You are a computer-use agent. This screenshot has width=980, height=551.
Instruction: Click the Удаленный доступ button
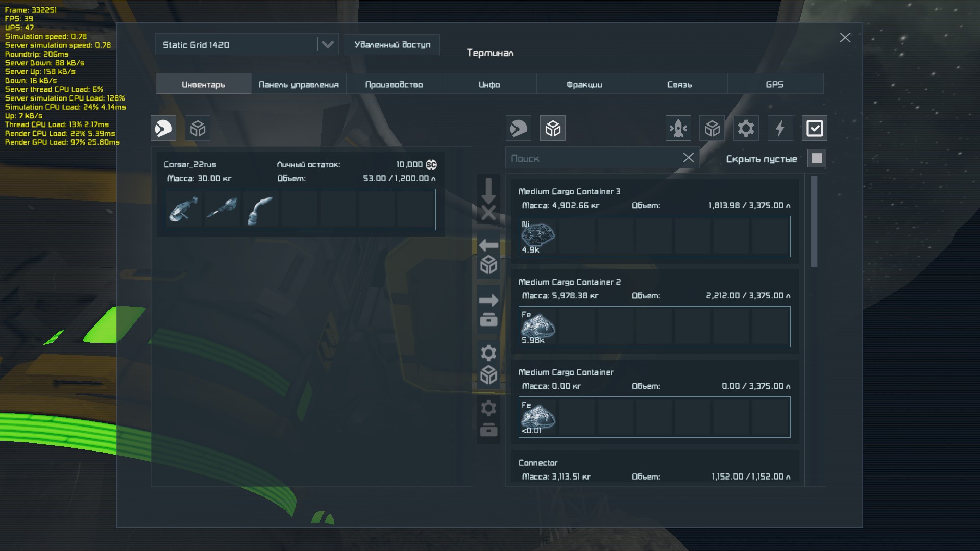(392, 45)
